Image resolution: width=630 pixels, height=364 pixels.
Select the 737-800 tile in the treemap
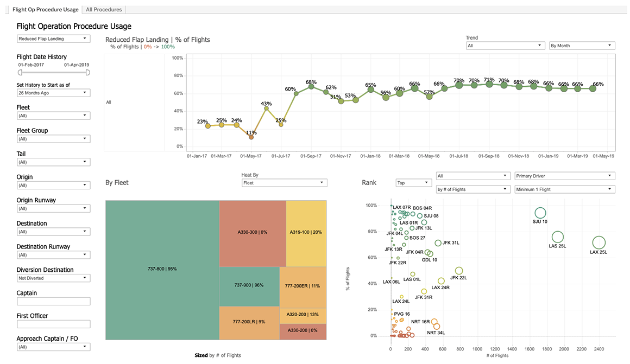pos(162,270)
